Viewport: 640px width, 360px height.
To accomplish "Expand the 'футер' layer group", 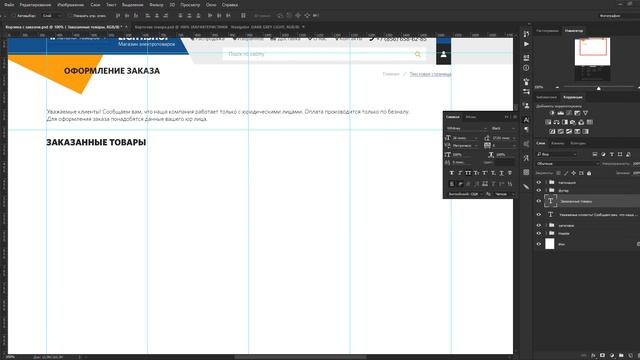I will click(x=546, y=190).
